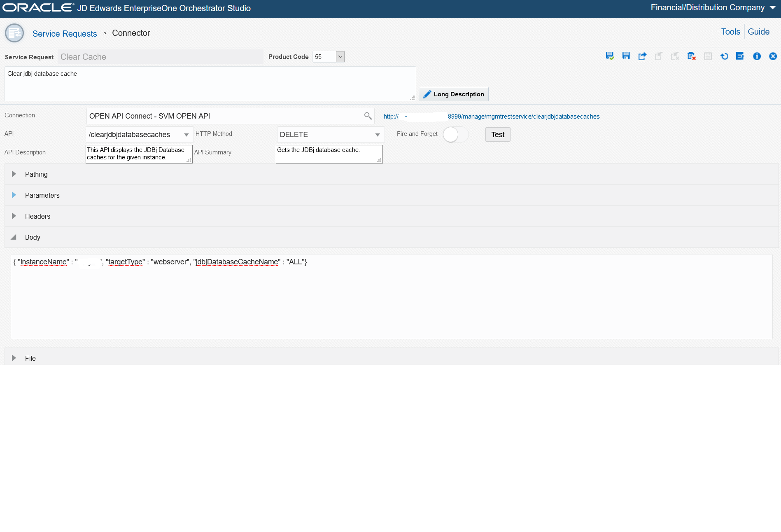
Task: Click the API Description label
Action: (25, 152)
